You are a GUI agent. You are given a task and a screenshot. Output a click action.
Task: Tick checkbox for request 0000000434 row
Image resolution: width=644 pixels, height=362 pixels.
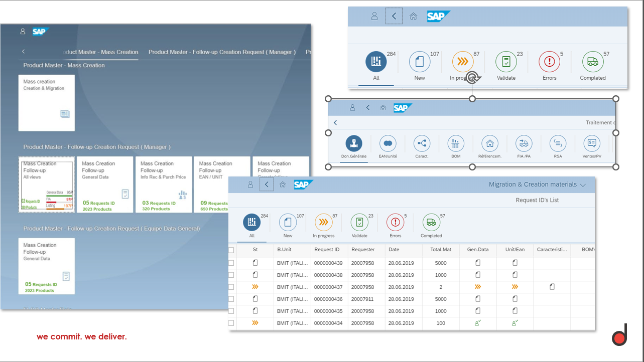tap(231, 323)
